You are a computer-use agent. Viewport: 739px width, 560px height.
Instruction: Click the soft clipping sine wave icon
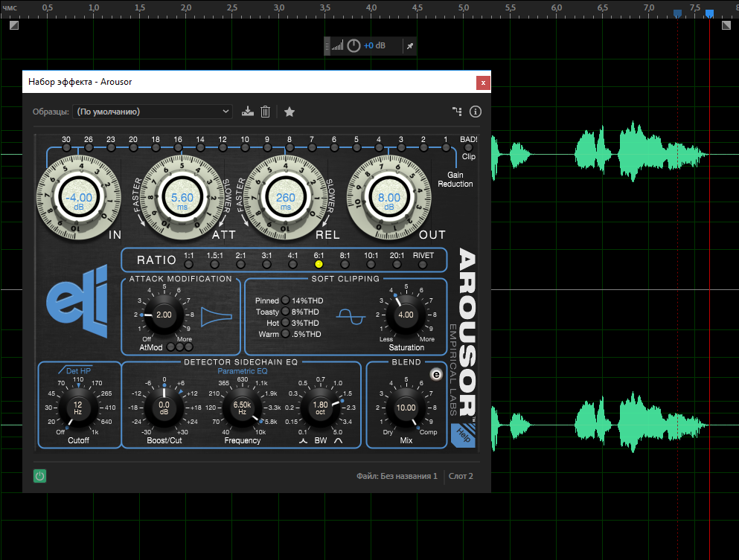(351, 317)
